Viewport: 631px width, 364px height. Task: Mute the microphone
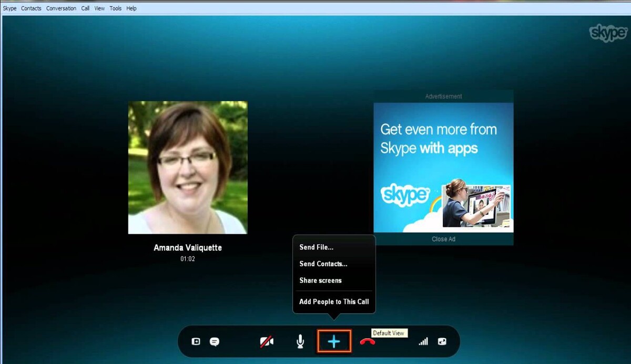pyautogui.click(x=300, y=342)
